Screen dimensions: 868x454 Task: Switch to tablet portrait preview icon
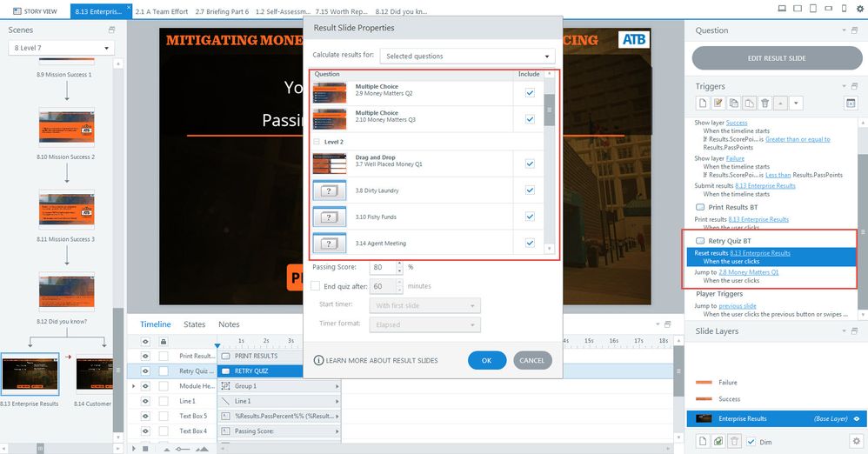click(812, 9)
